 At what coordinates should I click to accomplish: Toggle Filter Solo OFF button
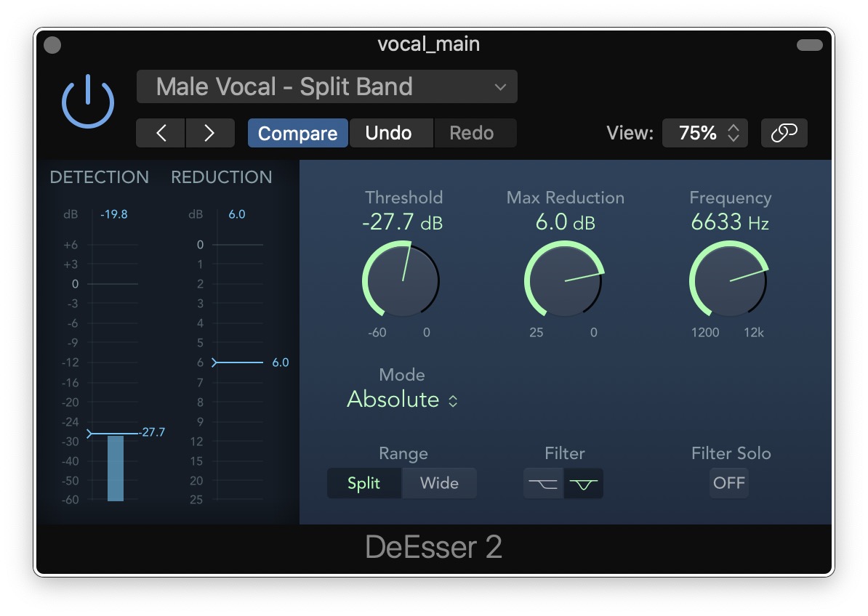click(728, 484)
